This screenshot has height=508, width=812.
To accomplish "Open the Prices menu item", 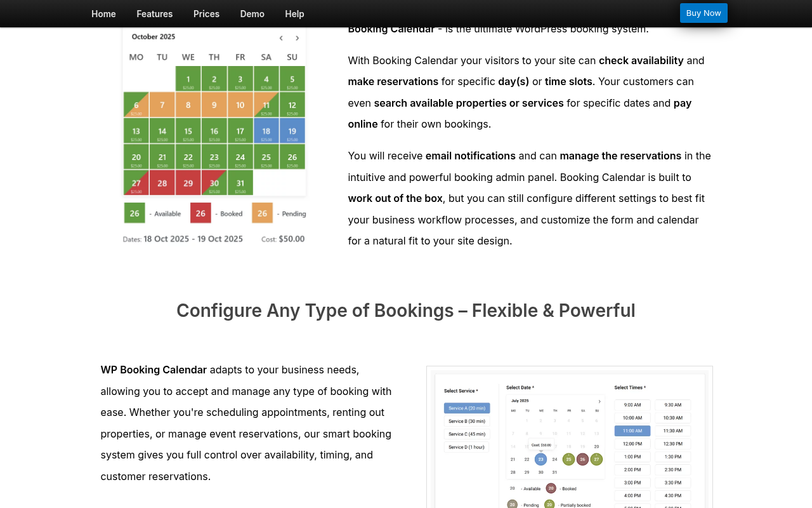I will pos(206,14).
